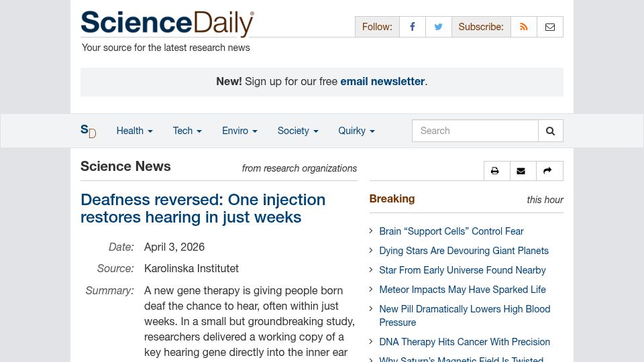Image resolution: width=644 pixels, height=362 pixels.
Task: Open 'Deafness reversed' article headline
Action: coord(203,208)
